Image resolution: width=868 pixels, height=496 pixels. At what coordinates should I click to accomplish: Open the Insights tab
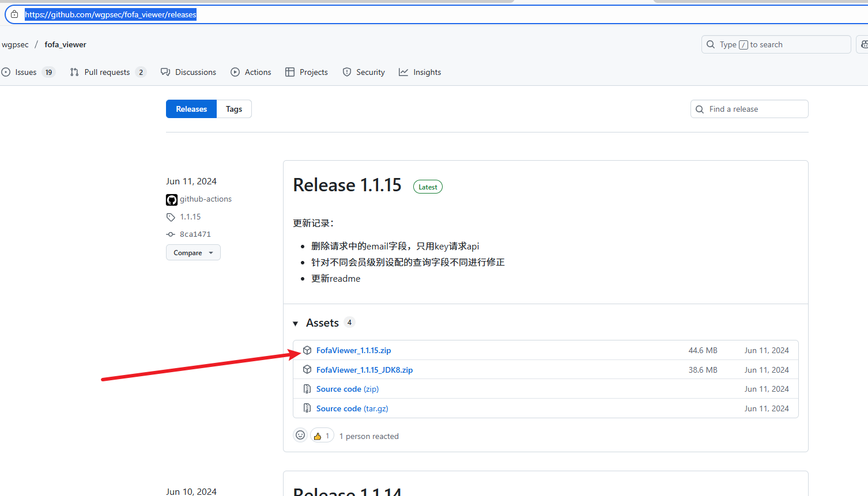[420, 72]
